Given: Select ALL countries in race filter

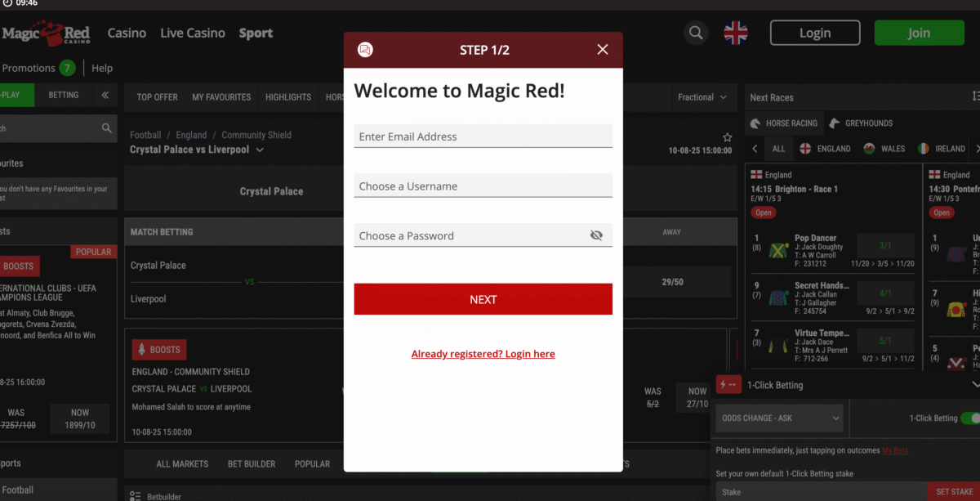Looking at the screenshot, I should tap(779, 149).
